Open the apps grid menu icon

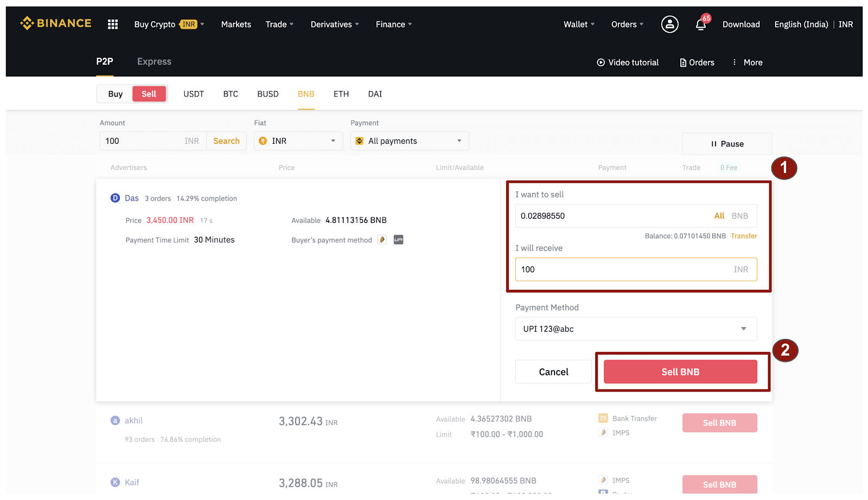tap(113, 24)
